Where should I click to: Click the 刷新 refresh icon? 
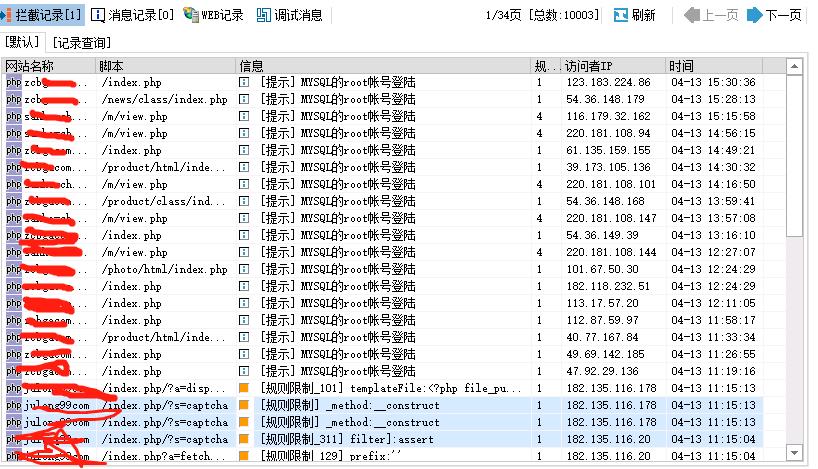[x=621, y=15]
